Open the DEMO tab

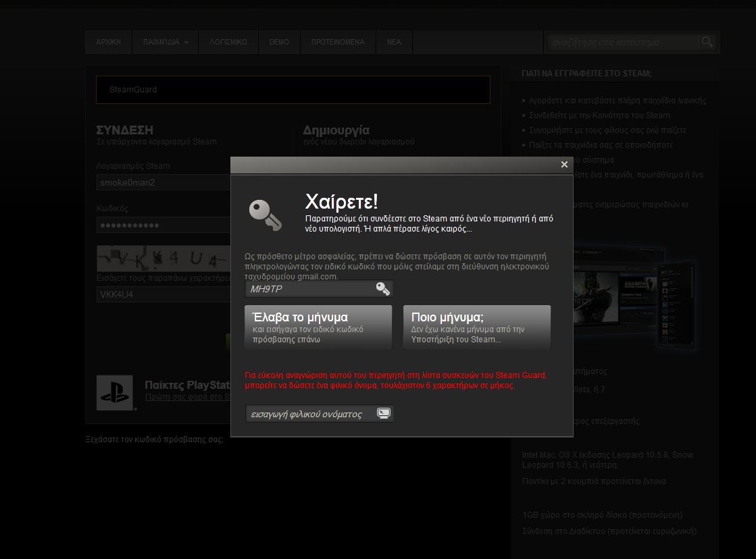pos(279,42)
